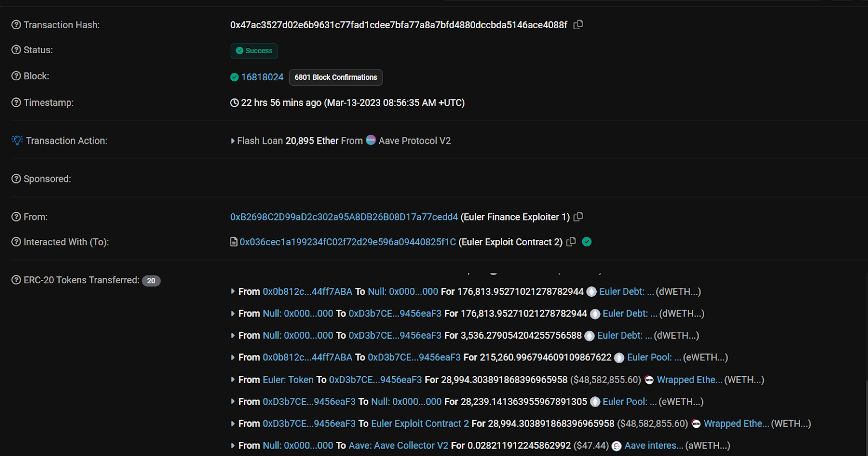The image size is (868, 456).
Task: Open the Aave interest bearing aWETH token
Action: 654,446
